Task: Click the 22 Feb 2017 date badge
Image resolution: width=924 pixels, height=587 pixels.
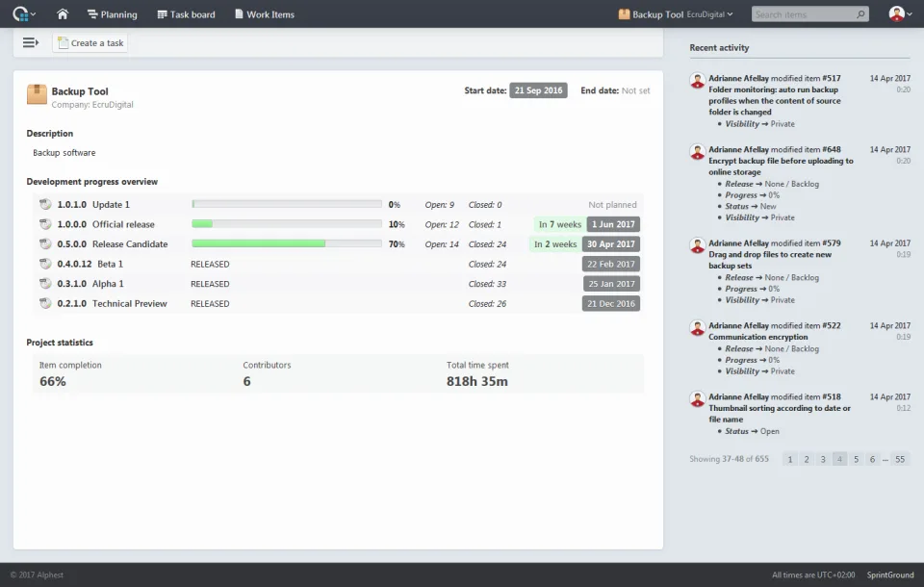Action: (x=610, y=264)
